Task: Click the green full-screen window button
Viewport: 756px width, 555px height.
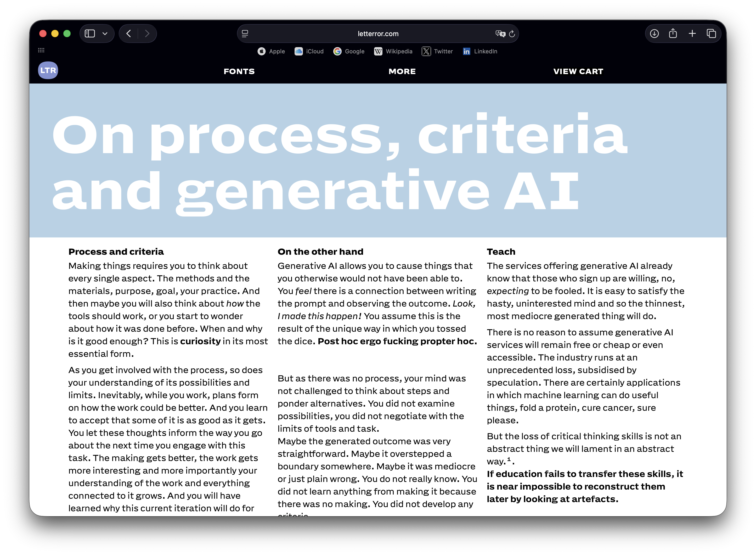Action: coord(67,34)
